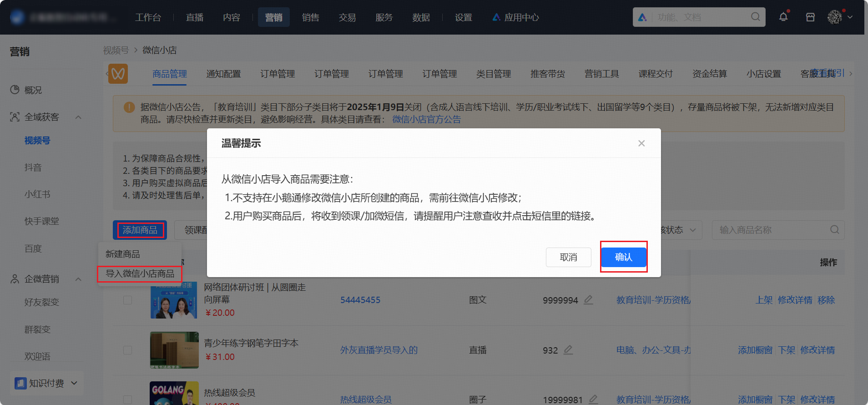Switch to 小店设置 tab

[764, 74]
